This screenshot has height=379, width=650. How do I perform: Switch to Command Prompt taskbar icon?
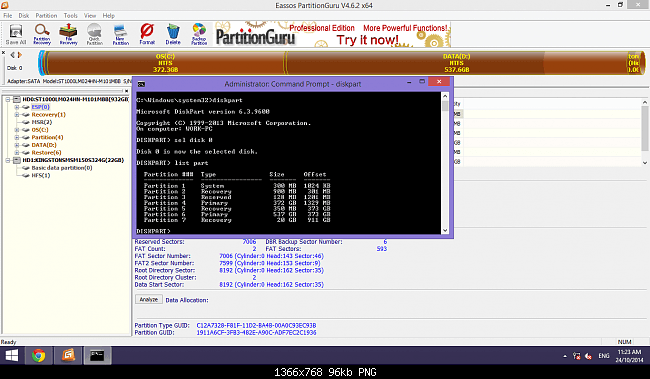[x=97, y=355]
